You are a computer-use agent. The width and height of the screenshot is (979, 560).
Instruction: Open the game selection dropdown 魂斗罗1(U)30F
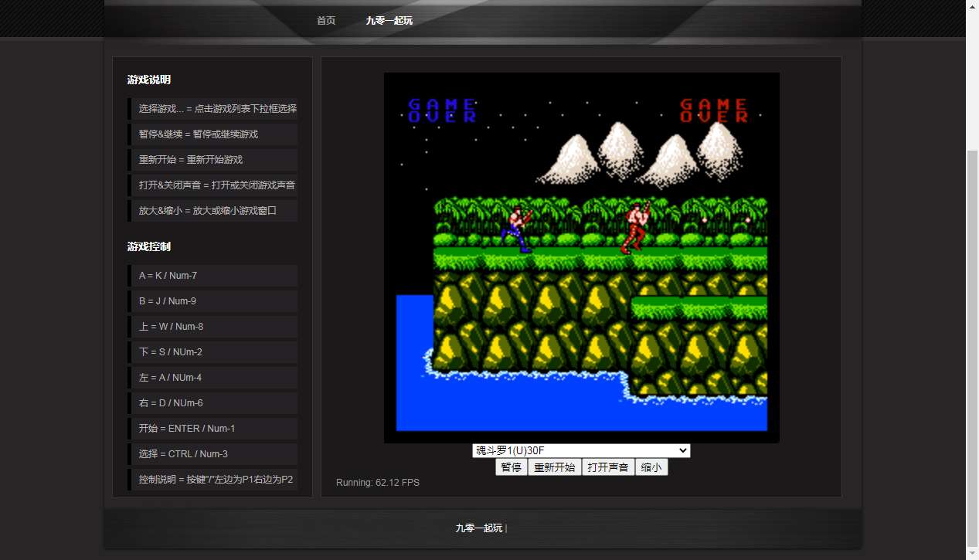pyautogui.click(x=581, y=450)
